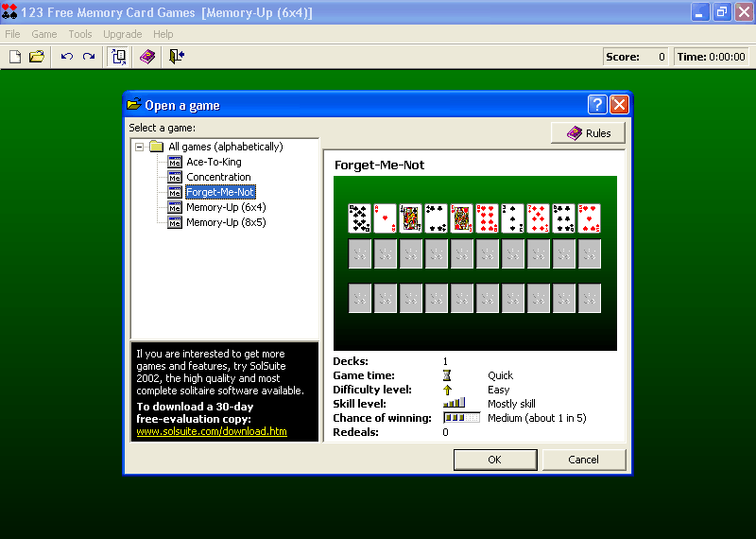Click the Forget-Me-Not preview thumbnail

[475, 263]
